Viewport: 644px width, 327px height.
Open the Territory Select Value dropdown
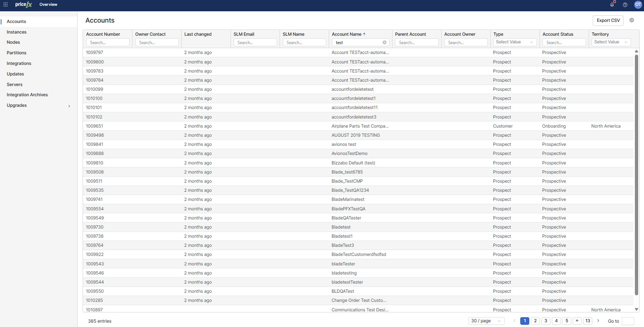pos(611,42)
